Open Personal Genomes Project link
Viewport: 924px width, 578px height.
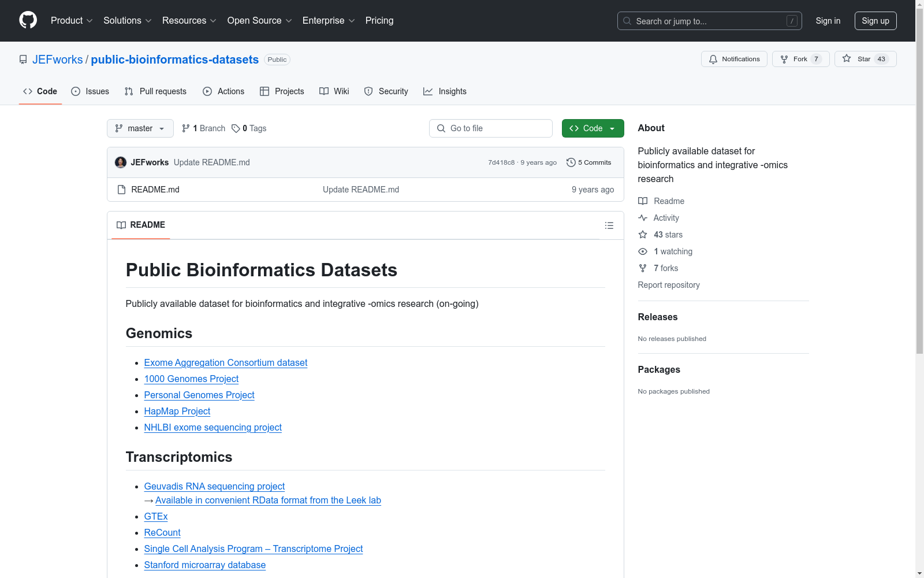[x=199, y=395]
